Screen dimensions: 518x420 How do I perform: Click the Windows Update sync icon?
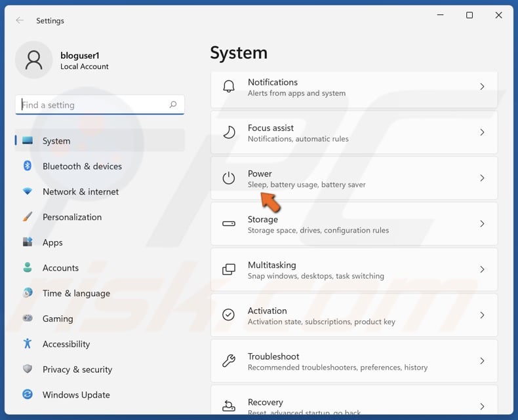click(28, 394)
